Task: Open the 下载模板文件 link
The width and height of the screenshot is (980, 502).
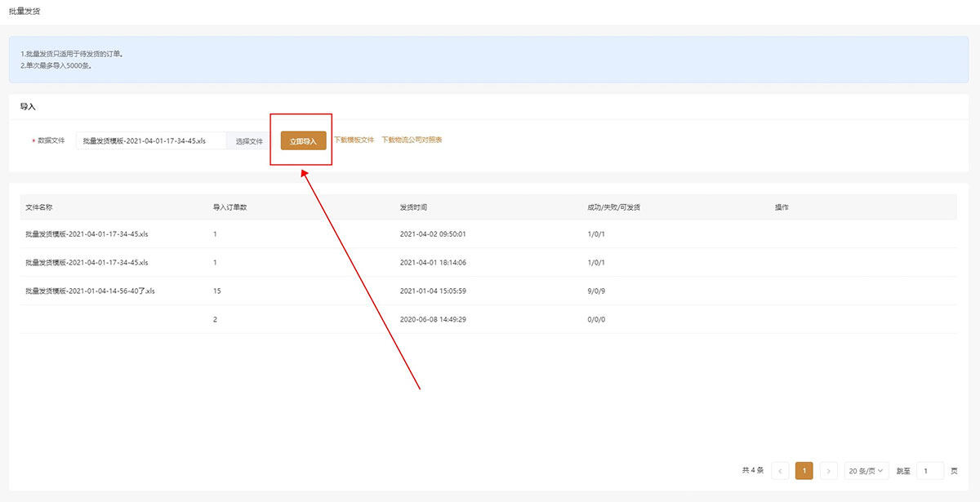Action: pos(354,140)
